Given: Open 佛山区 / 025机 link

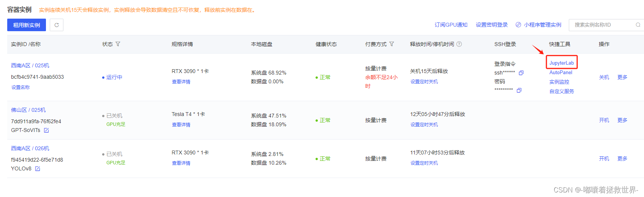Looking at the screenshot, I should 28,110.
